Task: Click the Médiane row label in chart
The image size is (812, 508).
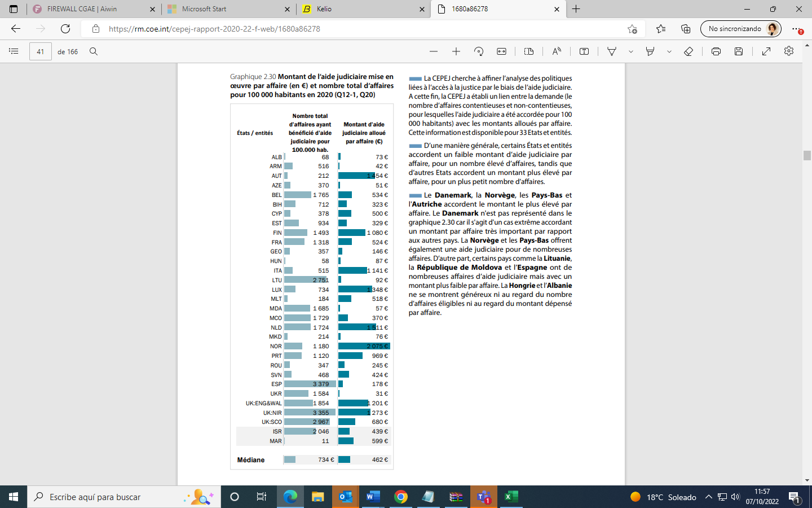Action: pyautogui.click(x=251, y=460)
